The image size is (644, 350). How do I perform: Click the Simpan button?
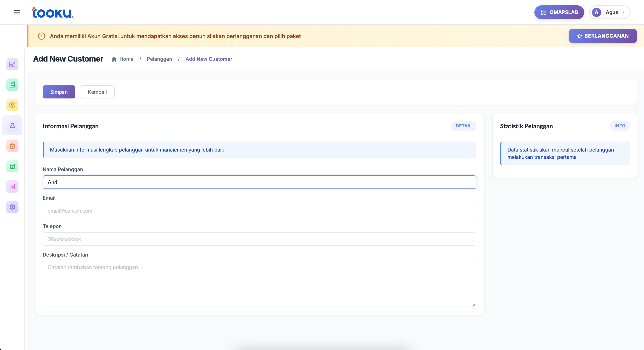(59, 92)
